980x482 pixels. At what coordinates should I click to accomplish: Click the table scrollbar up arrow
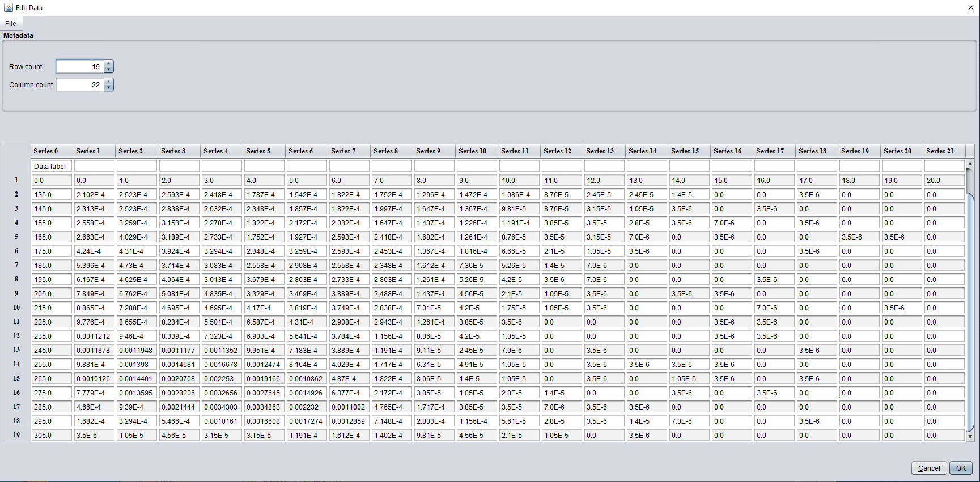970,164
